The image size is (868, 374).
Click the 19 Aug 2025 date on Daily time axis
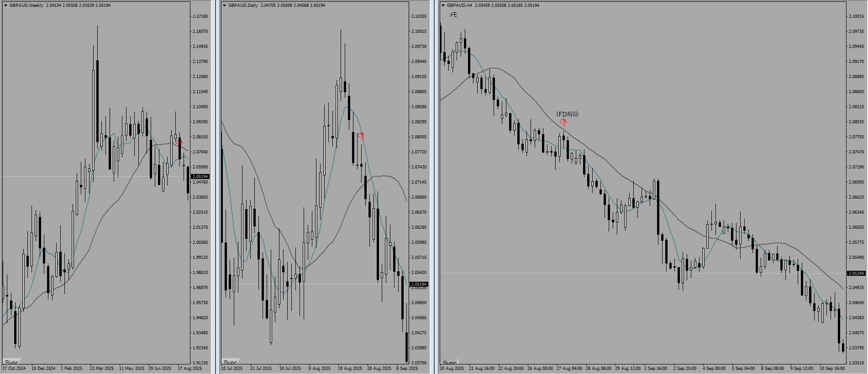pyautogui.click(x=350, y=369)
